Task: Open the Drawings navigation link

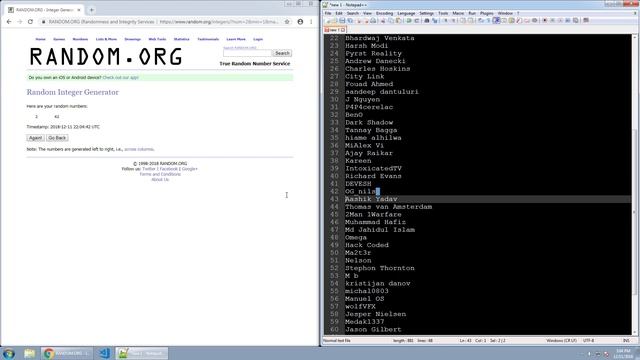Action: pos(133,39)
